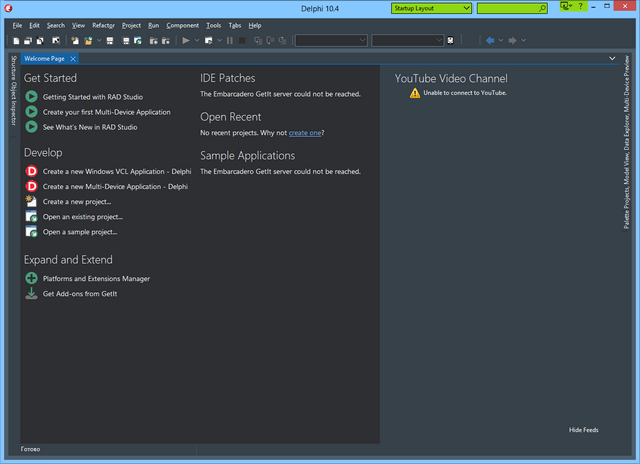
Task: Expand the tab list chevron at far right
Action: 612,59
